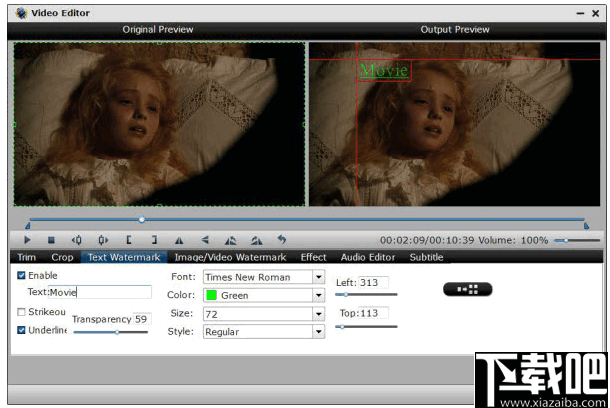Viewport: 610px width, 408px height.
Task: Uncheck the Underline checkbox
Action: click(21, 330)
